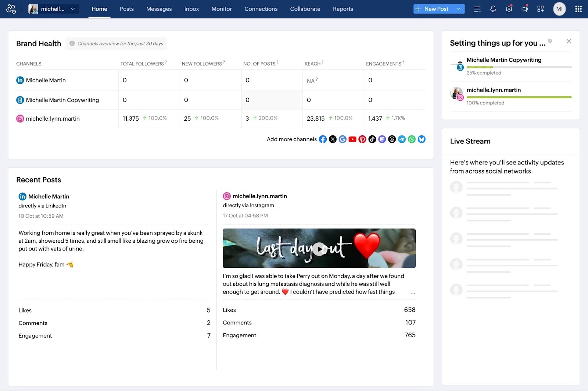
Task: Click the New Post button
Action: point(432,8)
